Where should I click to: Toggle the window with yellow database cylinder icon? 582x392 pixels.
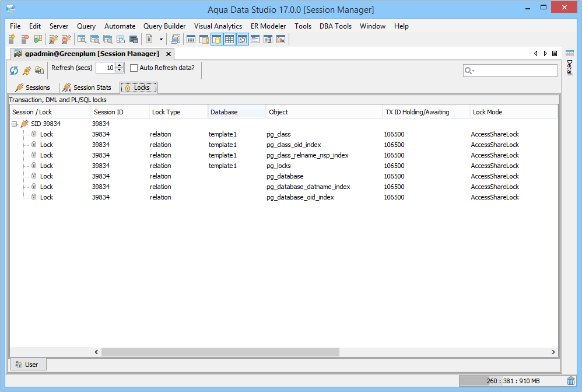click(217, 39)
